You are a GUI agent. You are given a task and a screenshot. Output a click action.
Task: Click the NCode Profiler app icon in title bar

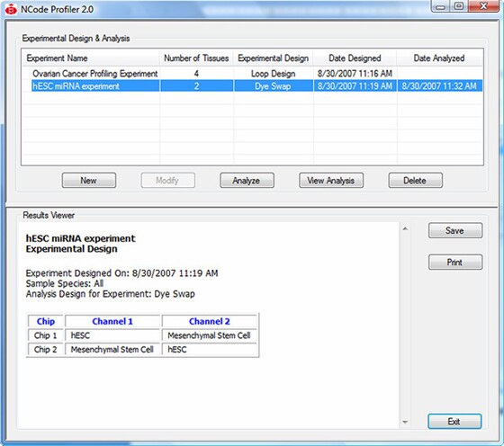click(11, 9)
